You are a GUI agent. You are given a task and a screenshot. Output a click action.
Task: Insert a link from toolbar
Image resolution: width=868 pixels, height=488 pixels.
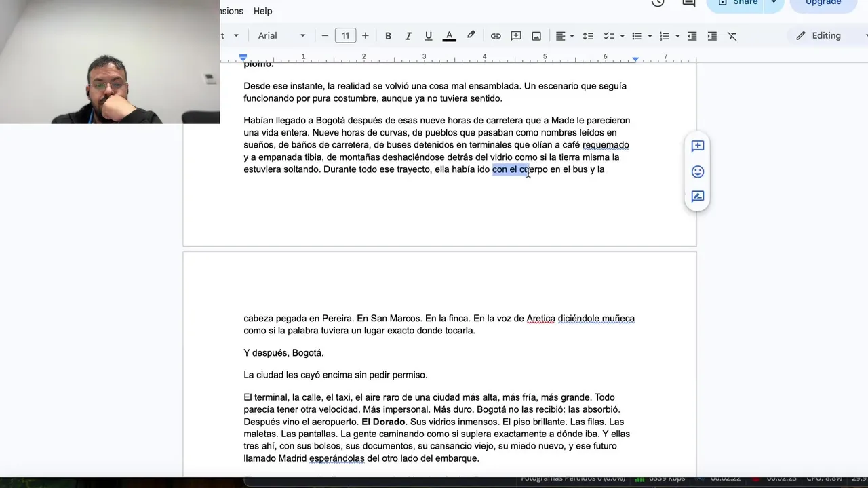496,36
